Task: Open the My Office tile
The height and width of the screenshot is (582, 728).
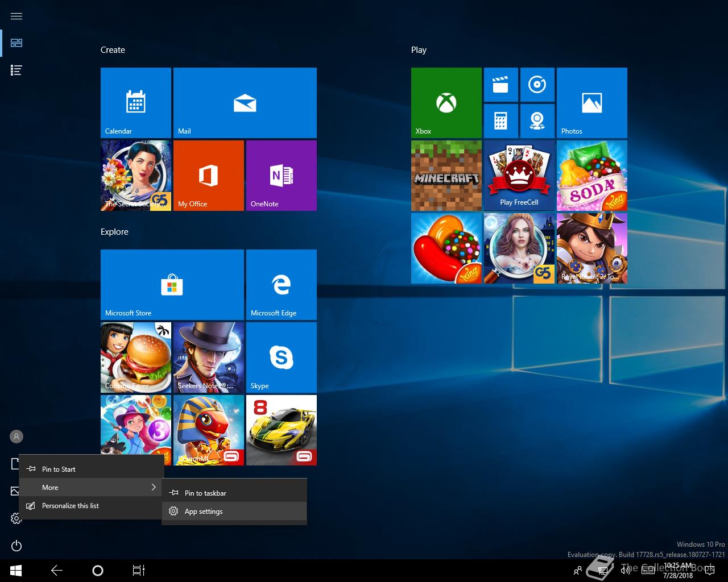Action: pos(209,176)
